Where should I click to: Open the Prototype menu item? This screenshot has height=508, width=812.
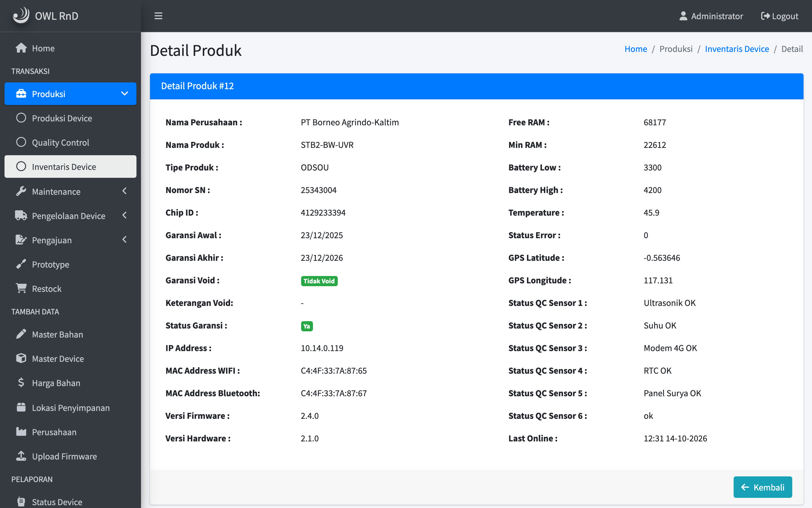click(70, 264)
